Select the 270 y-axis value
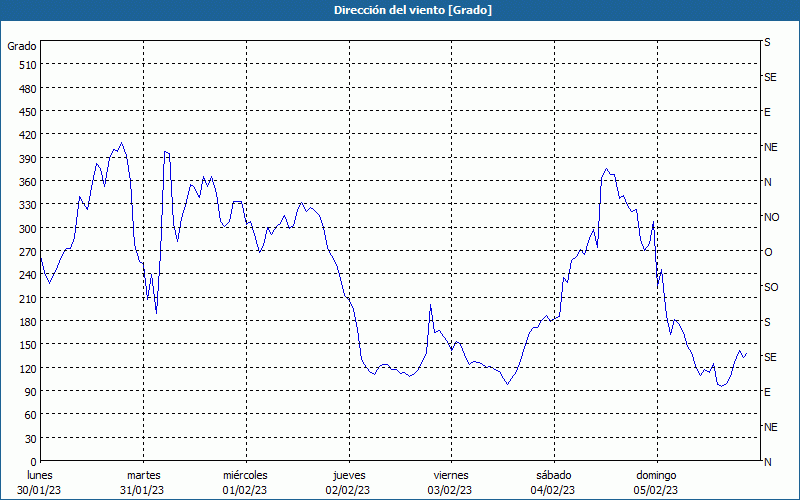Viewport: 800px width, 500px height. click(28, 252)
